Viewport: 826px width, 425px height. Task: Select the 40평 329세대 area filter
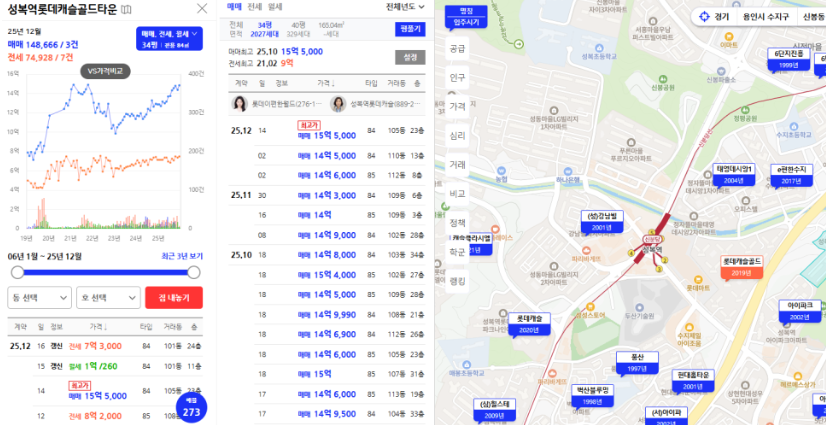299,29
